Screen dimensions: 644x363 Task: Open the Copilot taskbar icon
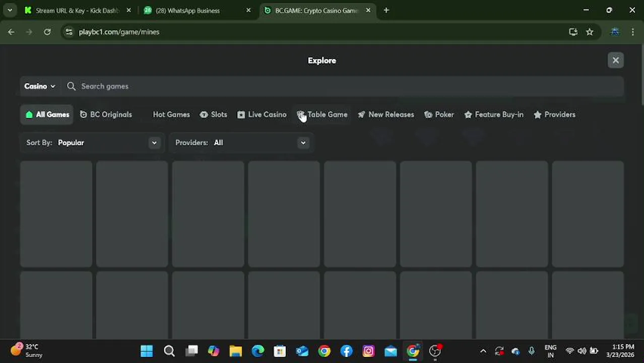point(214,351)
